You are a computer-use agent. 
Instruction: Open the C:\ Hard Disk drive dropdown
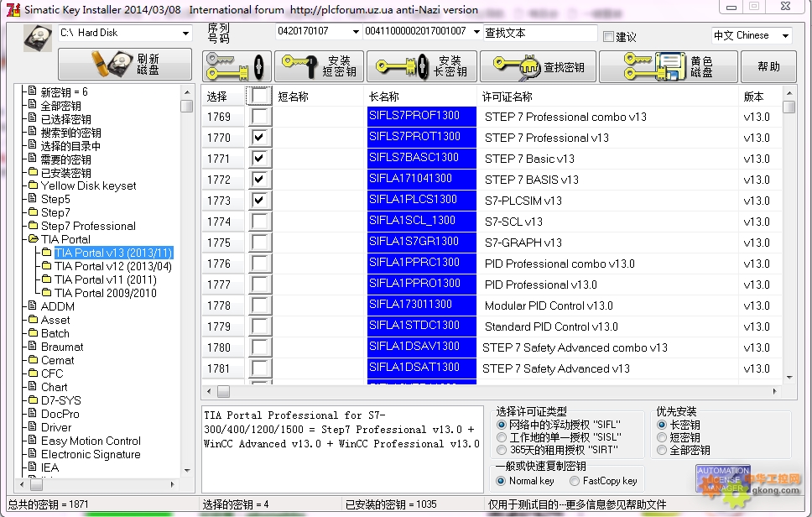tap(185, 34)
